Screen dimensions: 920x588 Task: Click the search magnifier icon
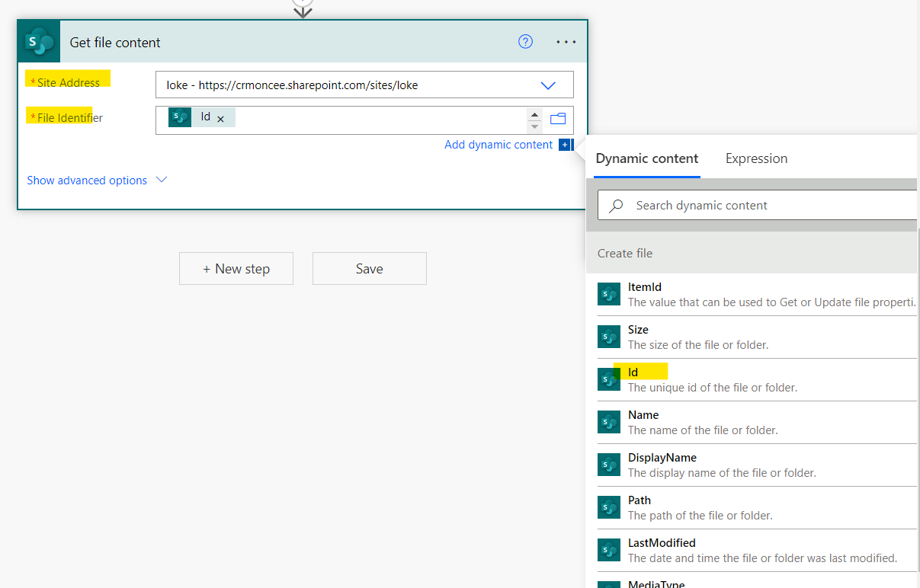pos(617,205)
